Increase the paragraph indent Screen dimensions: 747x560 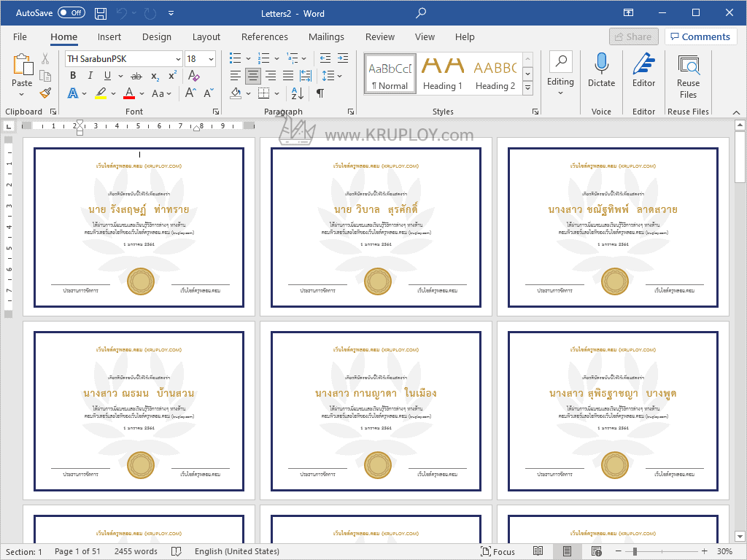[343, 58]
